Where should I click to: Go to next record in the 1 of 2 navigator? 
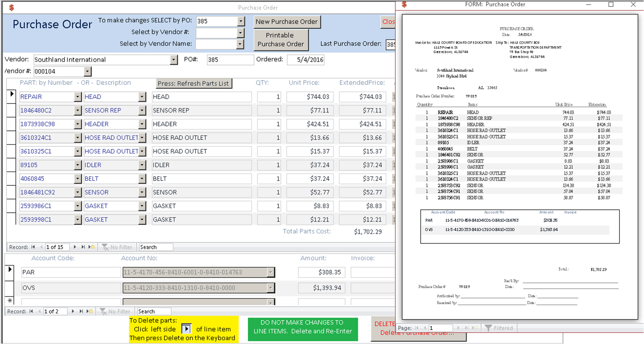coord(73,311)
